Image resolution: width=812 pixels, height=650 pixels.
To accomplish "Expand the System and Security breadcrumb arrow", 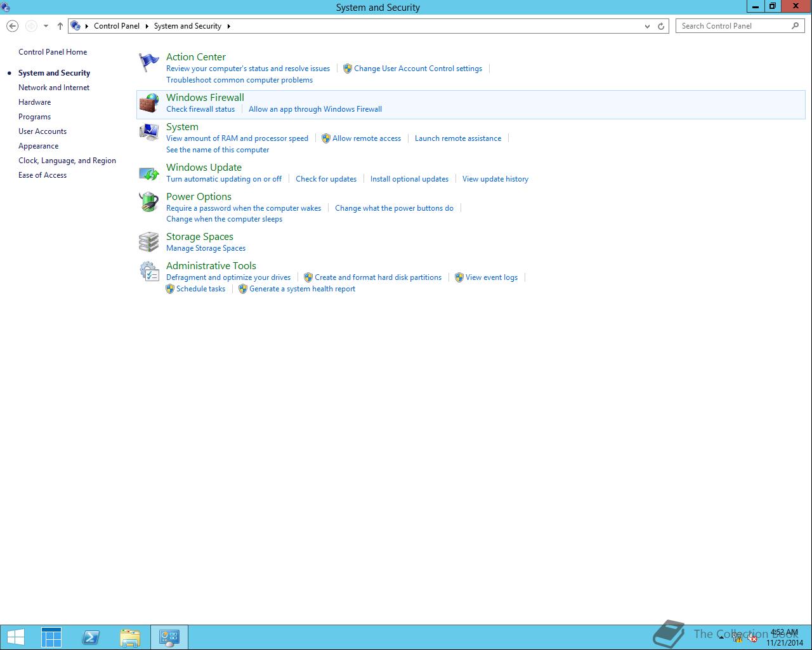I will point(228,26).
